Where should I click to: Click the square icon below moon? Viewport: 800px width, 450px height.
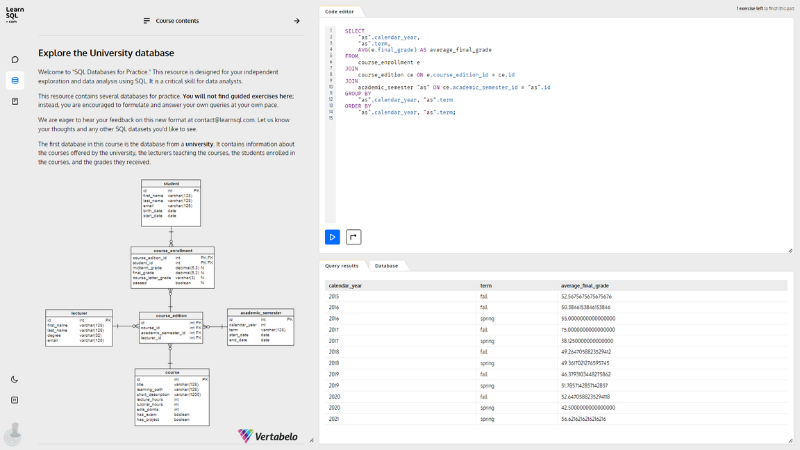[x=14, y=400]
